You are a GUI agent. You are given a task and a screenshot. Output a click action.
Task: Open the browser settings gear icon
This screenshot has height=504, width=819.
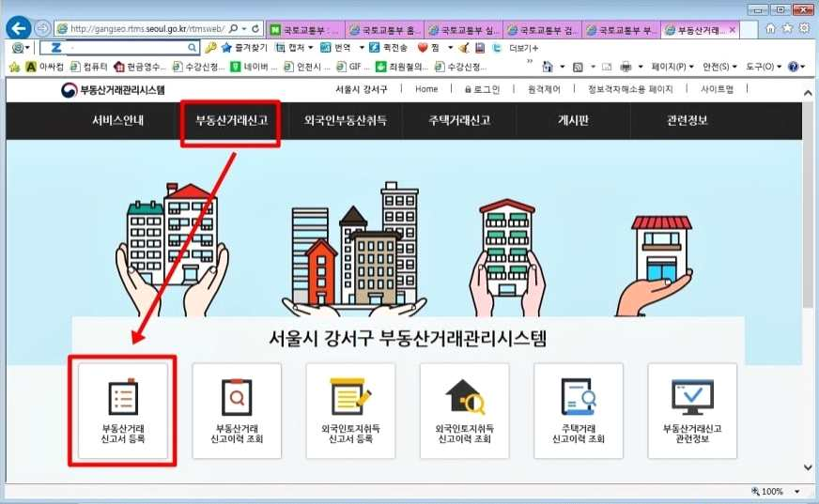[x=804, y=28]
